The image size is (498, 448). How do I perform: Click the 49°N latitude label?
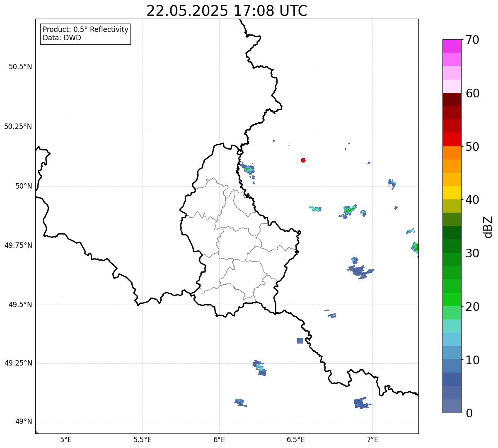coord(24,422)
